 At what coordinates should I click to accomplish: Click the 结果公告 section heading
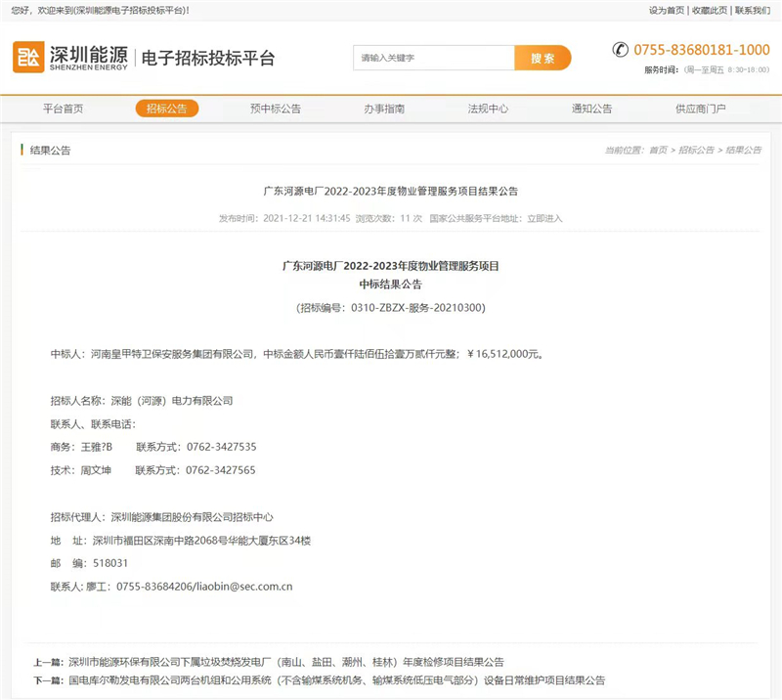(51, 151)
